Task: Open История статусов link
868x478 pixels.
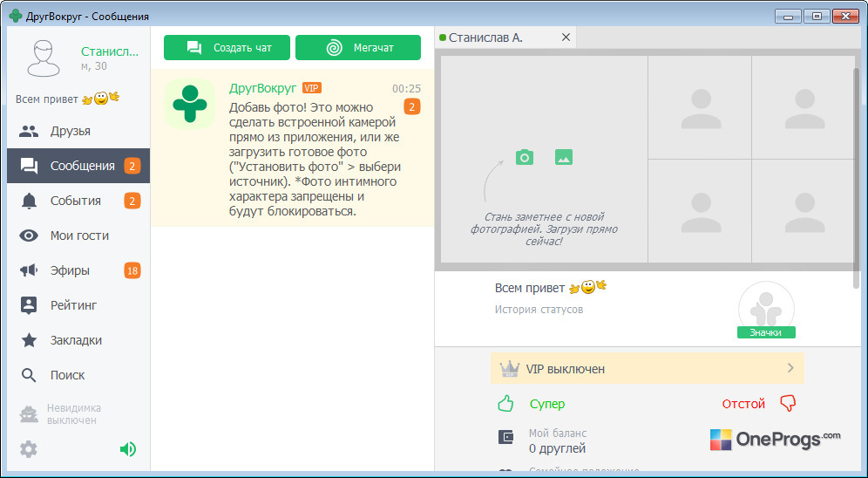Action: (539, 310)
